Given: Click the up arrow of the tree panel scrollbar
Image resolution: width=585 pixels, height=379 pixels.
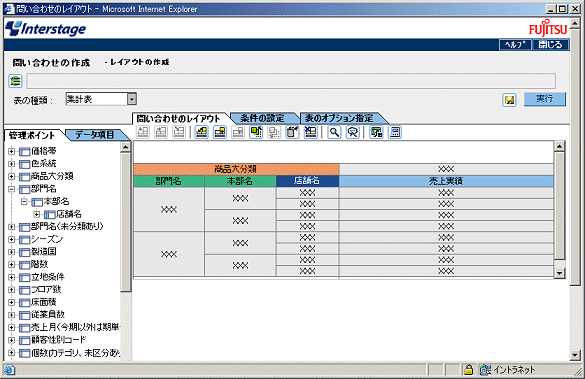Looking at the screenshot, I should coord(126,147).
